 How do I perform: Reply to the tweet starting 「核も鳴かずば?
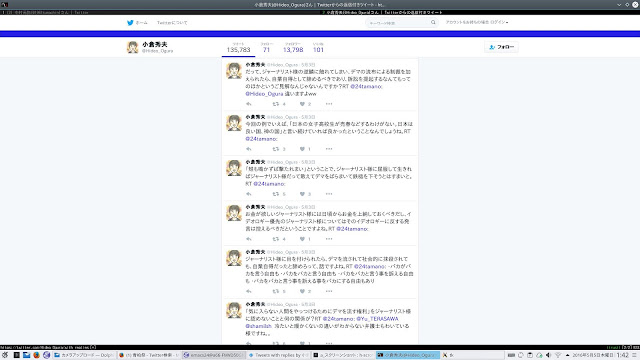pyautogui.click(x=249, y=194)
